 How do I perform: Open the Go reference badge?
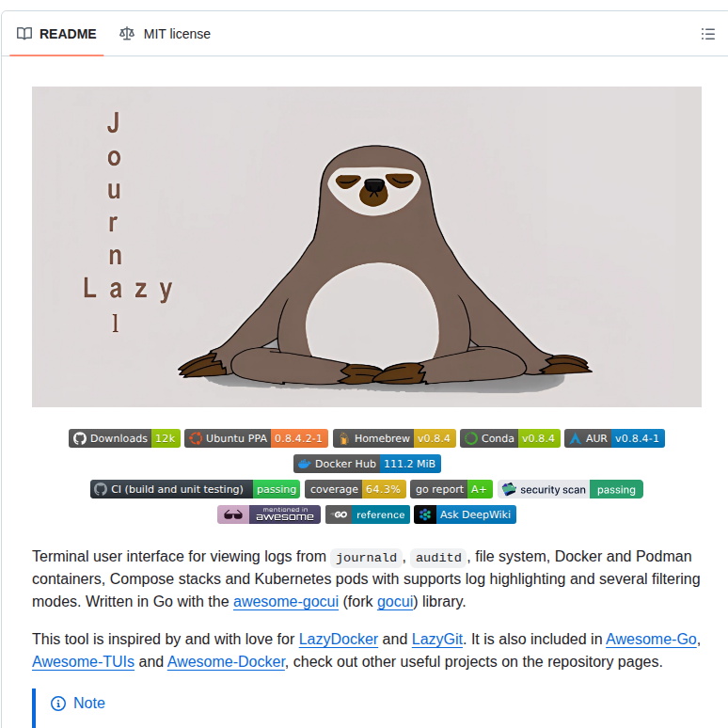tap(368, 514)
